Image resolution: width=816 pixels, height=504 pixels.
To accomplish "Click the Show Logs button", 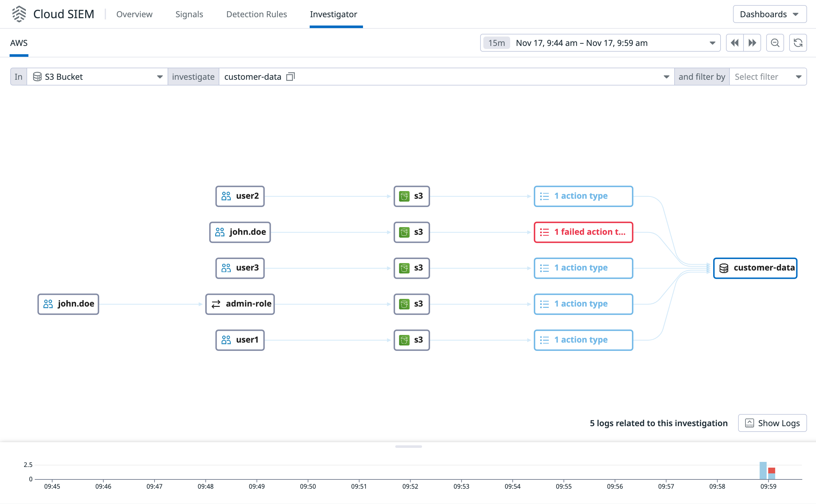I will [x=772, y=423].
